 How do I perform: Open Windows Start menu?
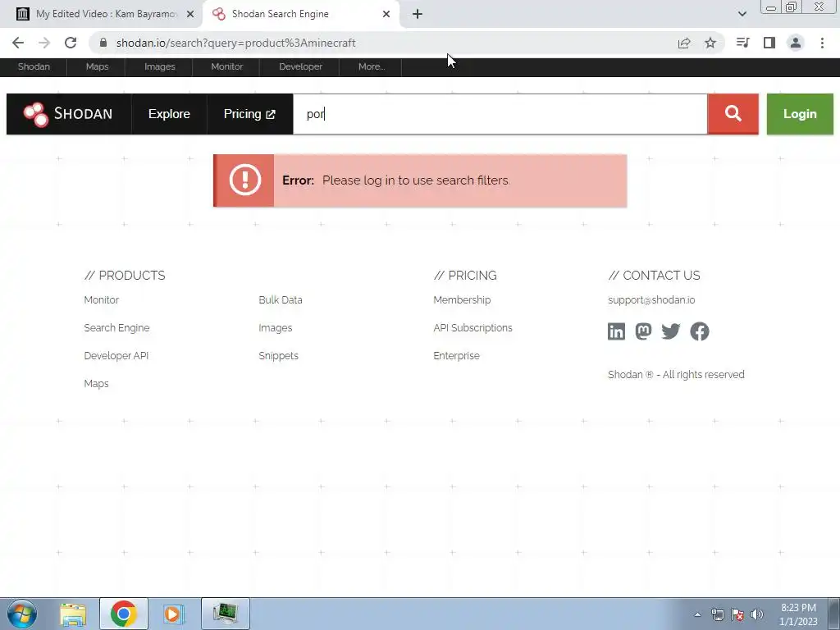[22, 614]
